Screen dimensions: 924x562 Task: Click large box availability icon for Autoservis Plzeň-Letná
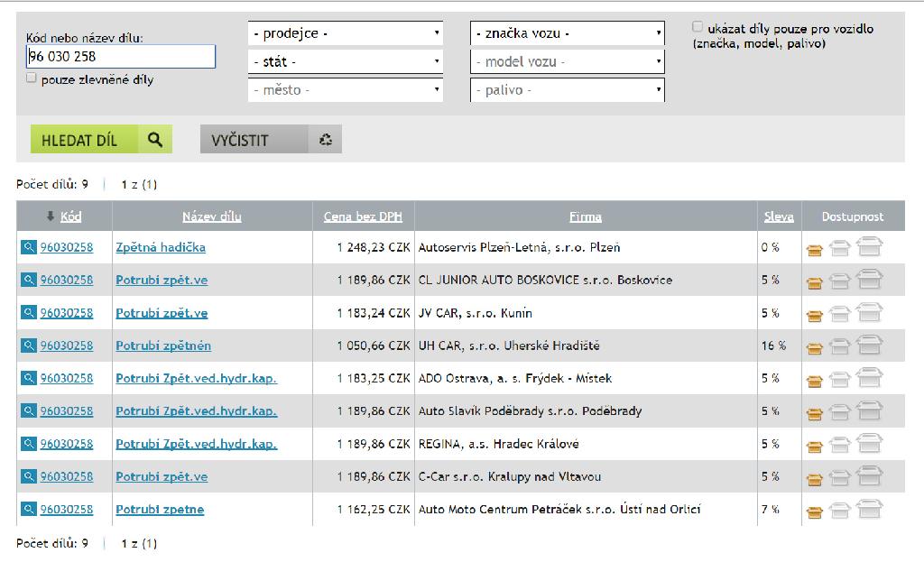coord(869,246)
